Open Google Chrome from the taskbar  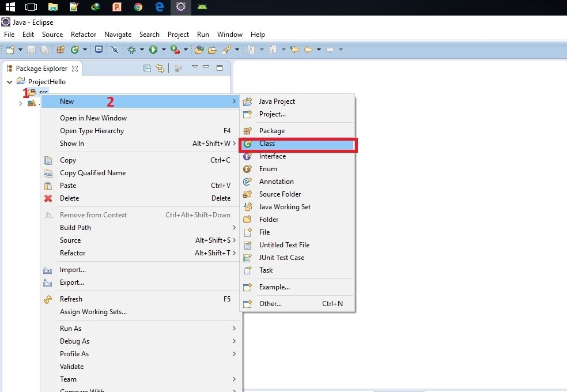pyautogui.click(x=138, y=7)
